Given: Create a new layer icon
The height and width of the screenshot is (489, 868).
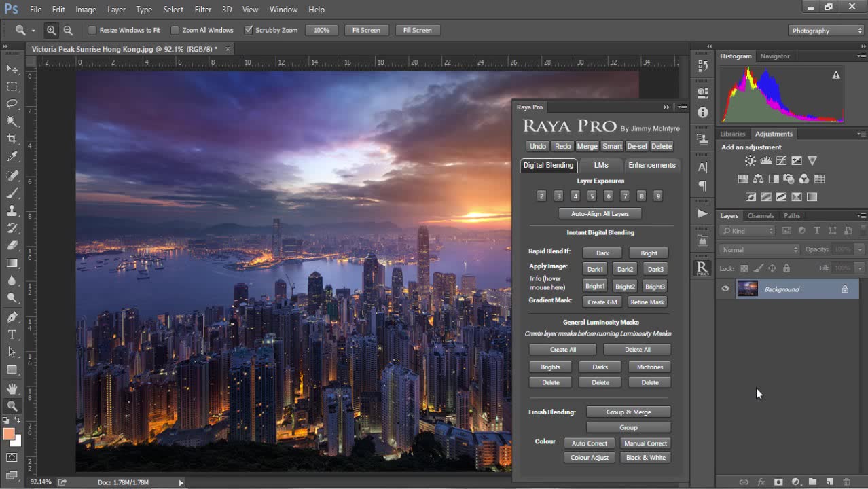Looking at the screenshot, I should (x=829, y=482).
